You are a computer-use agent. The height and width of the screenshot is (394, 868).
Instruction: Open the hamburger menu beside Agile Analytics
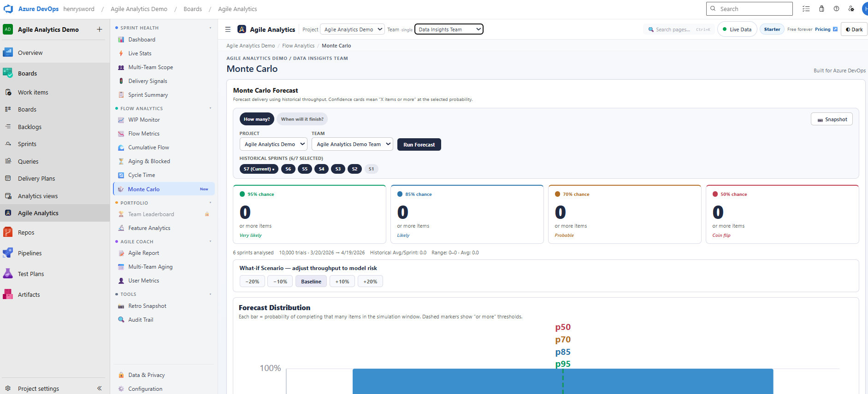click(x=228, y=29)
